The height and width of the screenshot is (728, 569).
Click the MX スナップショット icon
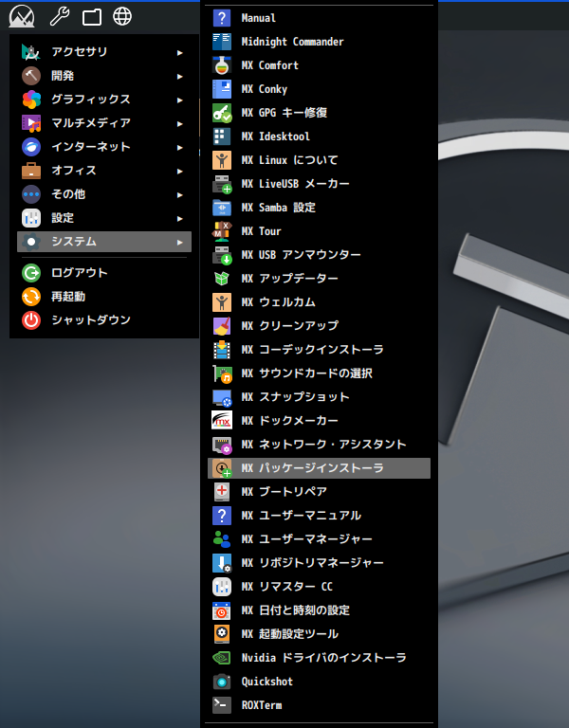[222, 397]
